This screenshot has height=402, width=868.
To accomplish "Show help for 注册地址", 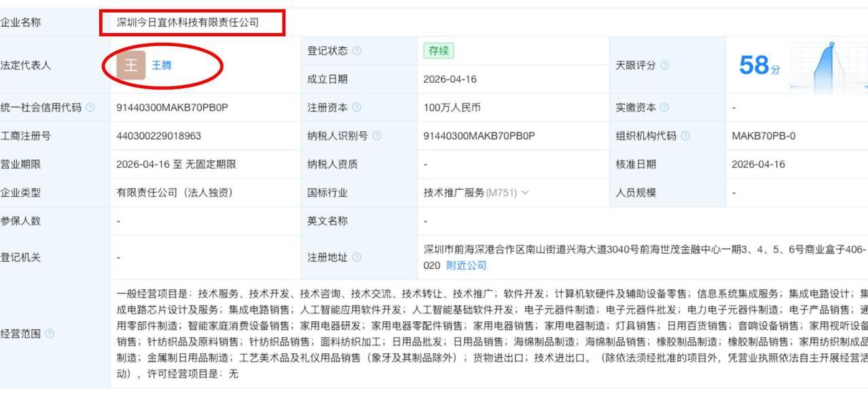I will coord(357,257).
